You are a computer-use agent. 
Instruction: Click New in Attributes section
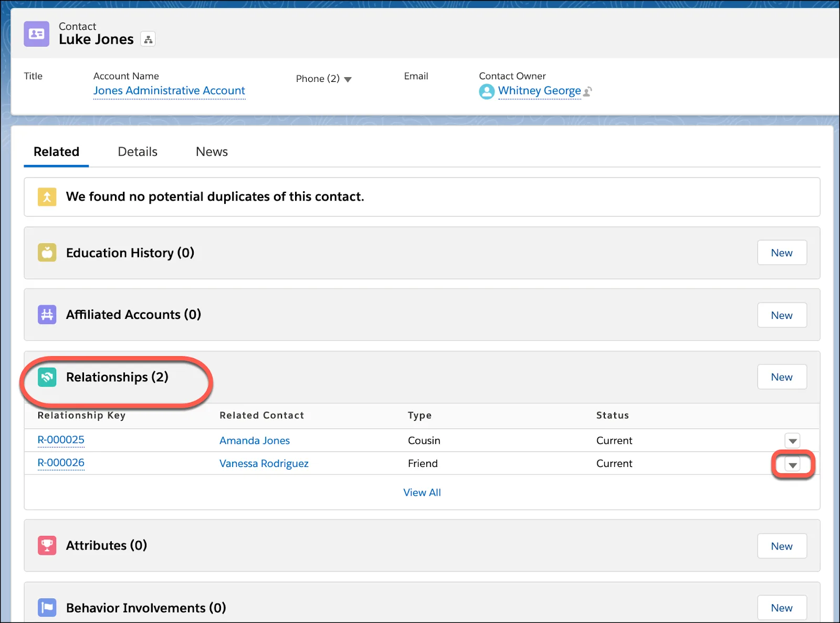click(x=782, y=546)
